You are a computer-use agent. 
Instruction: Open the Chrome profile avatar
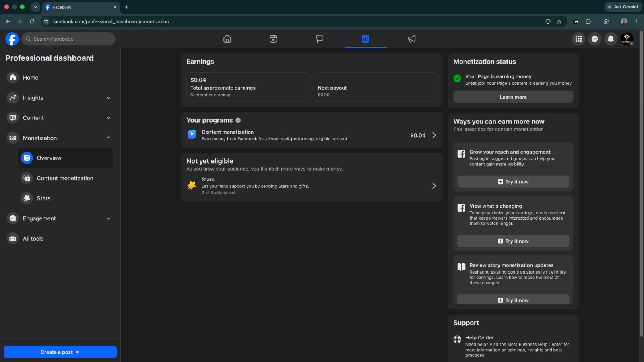(x=624, y=21)
